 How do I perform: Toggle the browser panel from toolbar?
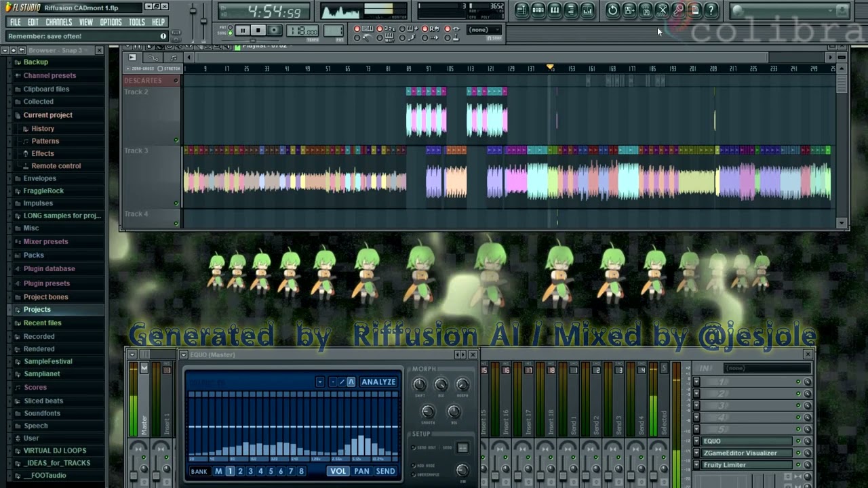pyautogui.click(x=570, y=9)
